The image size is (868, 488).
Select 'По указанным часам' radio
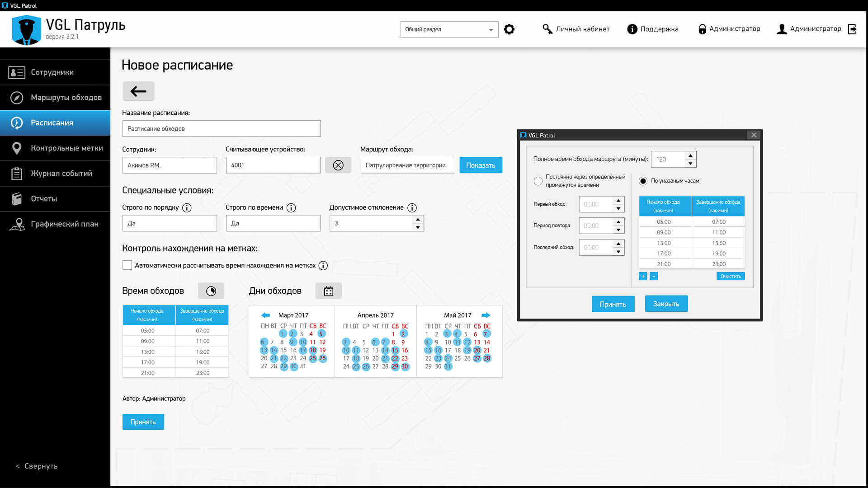coord(643,181)
